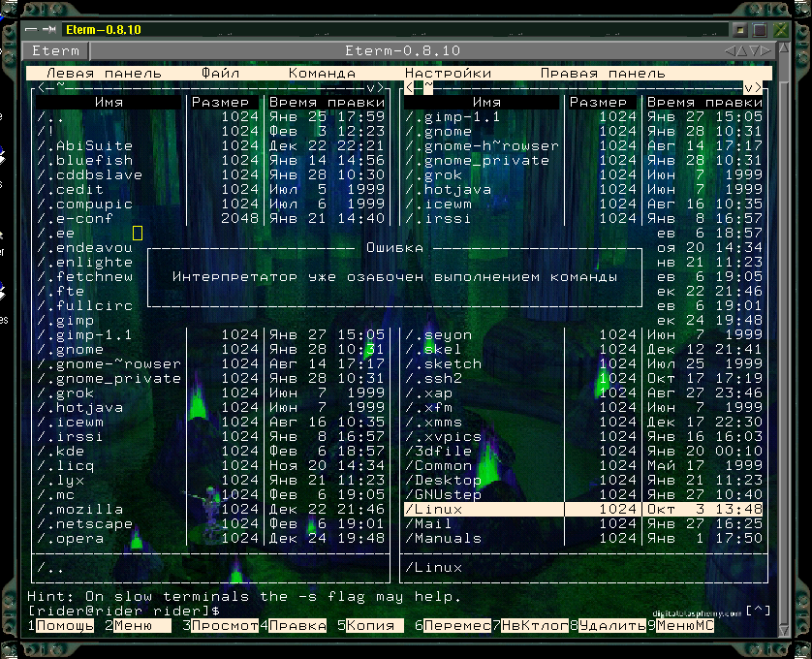Screen dimensions: 812x659
Task: Select '/.gimp-1.1' in right panel
Action: click(583, 117)
